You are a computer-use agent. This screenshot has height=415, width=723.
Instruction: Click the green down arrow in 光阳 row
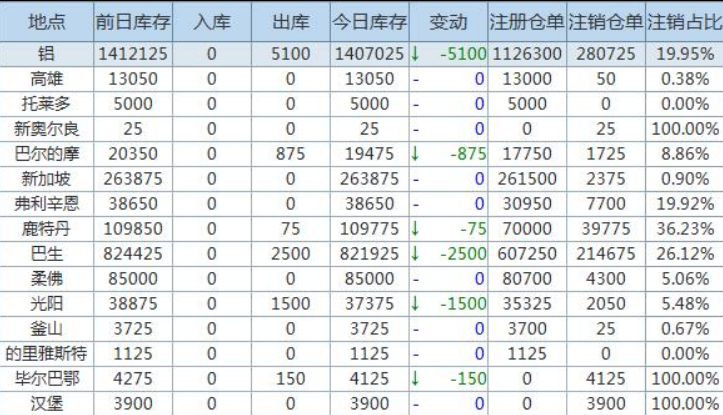[x=416, y=303]
